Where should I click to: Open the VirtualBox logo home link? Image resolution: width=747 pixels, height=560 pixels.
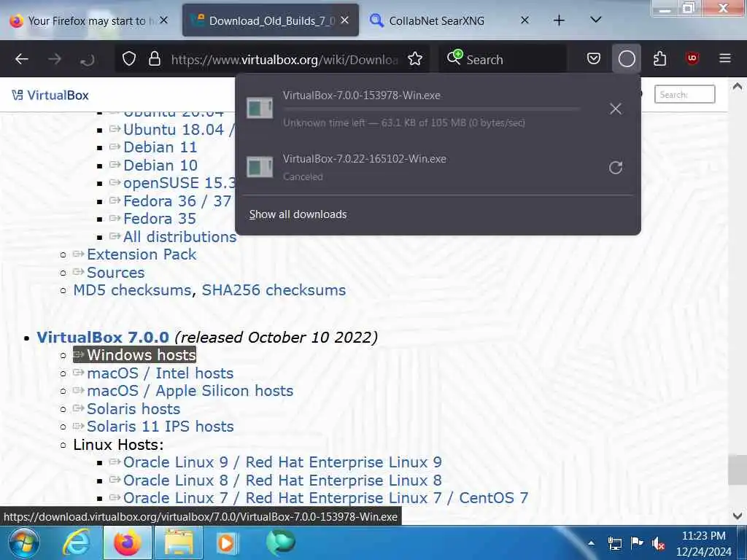click(50, 96)
